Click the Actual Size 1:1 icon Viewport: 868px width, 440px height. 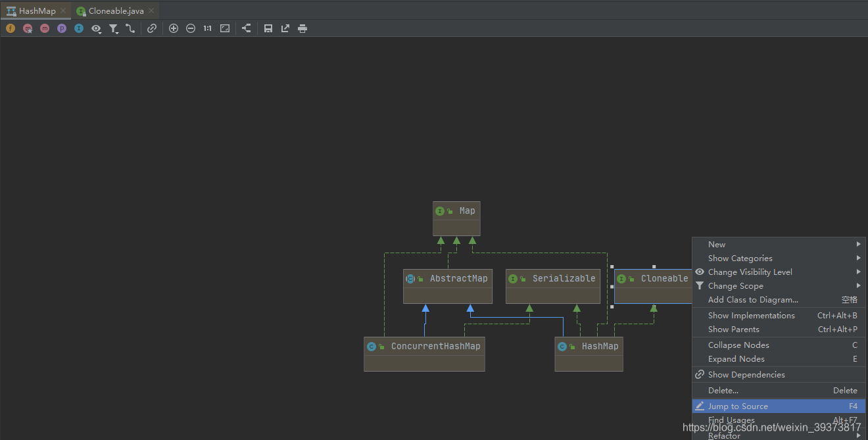click(x=208, y=28)
